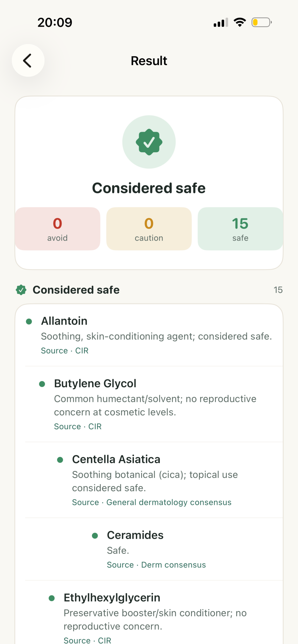Click the green dot next to Allantoin

(x=29, y=322)
